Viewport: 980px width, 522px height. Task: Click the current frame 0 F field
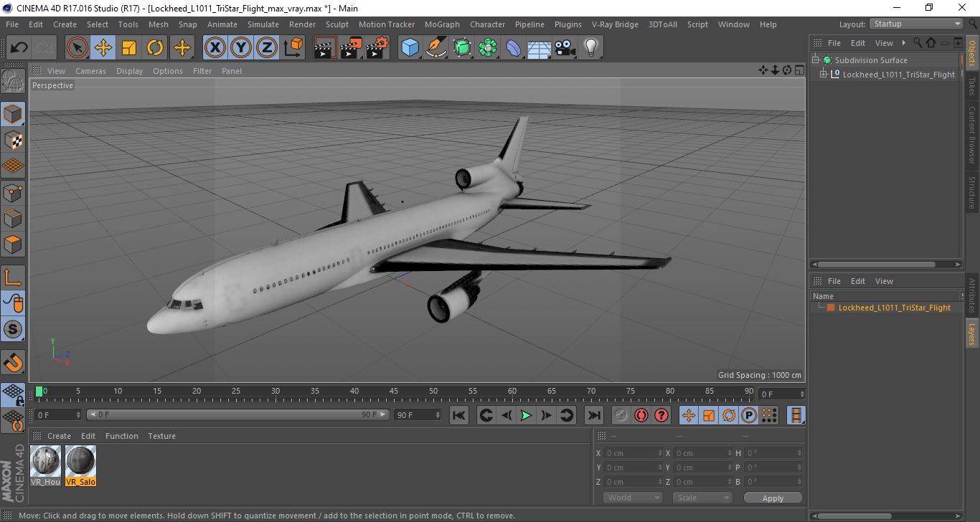click(x=59, y=414)
